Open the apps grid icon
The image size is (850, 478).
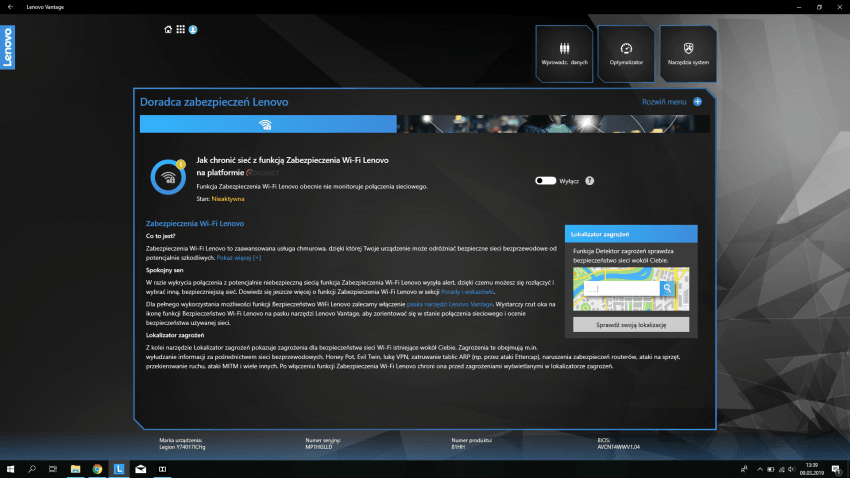(181, 29)
